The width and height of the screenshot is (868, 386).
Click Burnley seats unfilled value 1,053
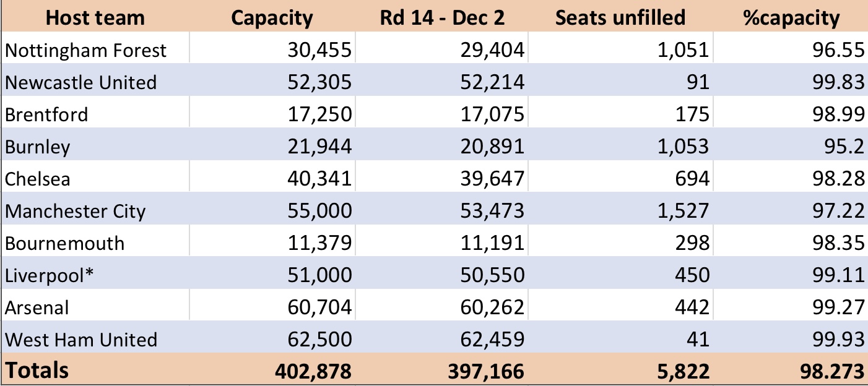pyautogui.click(x=620, y=146)
